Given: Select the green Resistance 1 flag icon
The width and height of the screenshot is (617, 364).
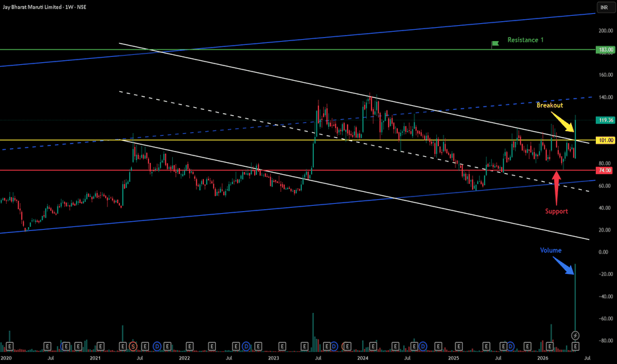Looking at the screenshot, I should [495, 43].
